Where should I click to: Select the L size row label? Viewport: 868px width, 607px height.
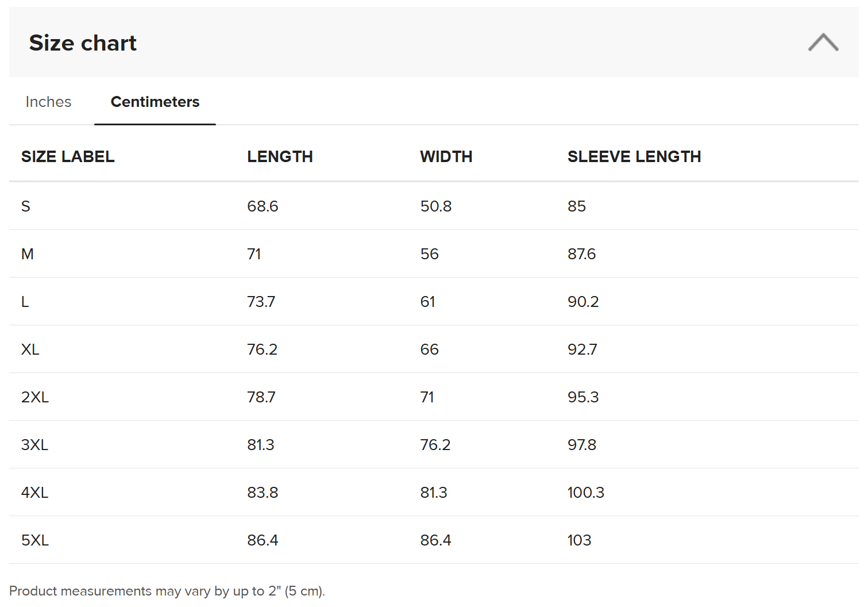pos(25,302)
